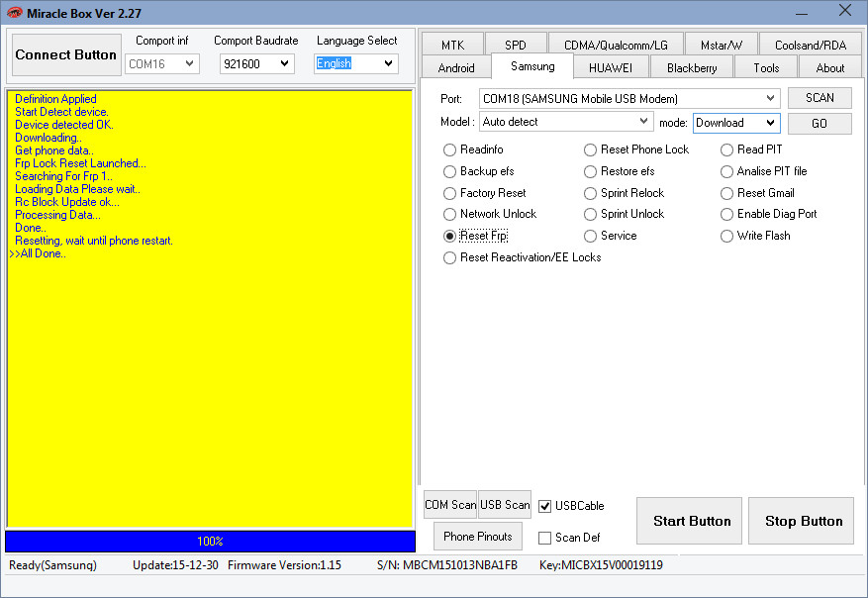
Task: Go to the CDMA/Qualcomm/LG tab
Action: [x=616, y=46]
